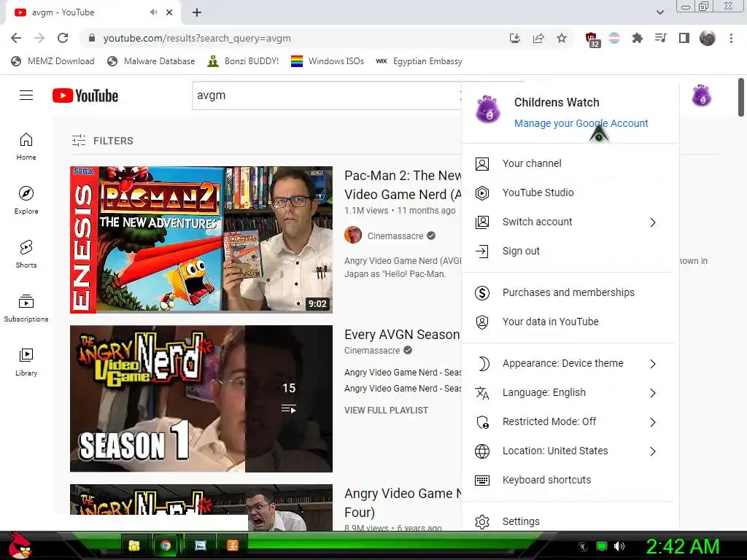Open the Chrome three-dot menu
Screen dimensions: 747x560
coord(731,38)
